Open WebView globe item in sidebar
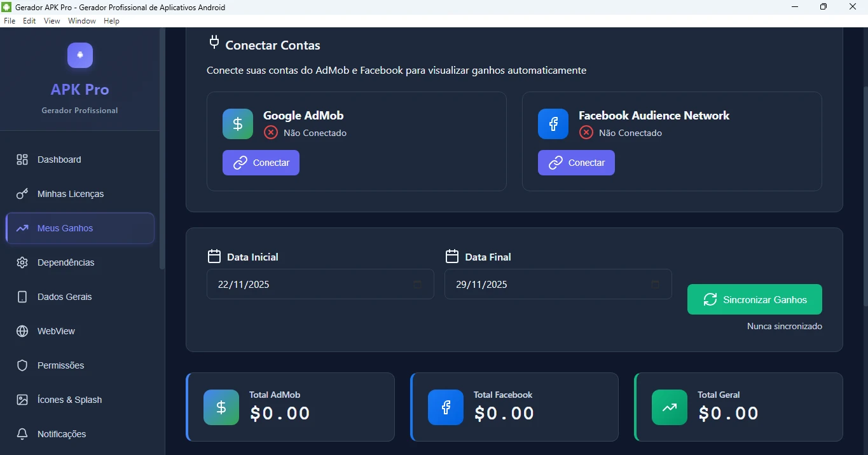This screenshot has width=868, height=455. pos(56,331)
